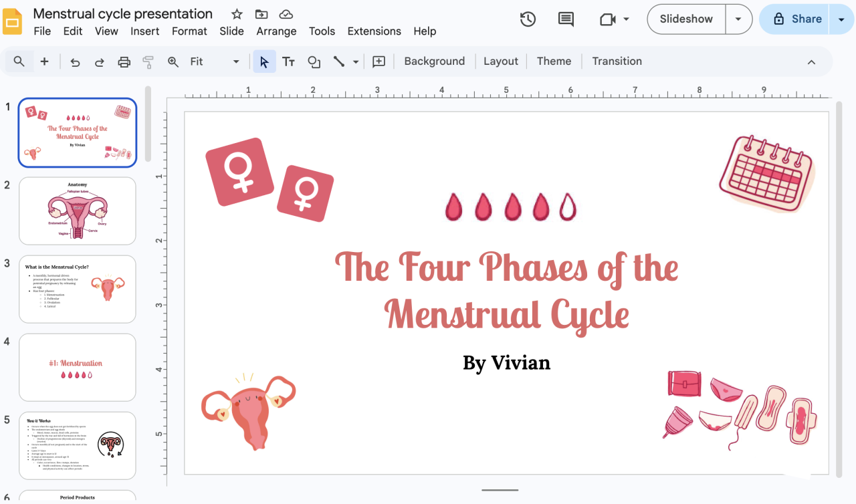Click the presentation title to rename

point(123,13)
